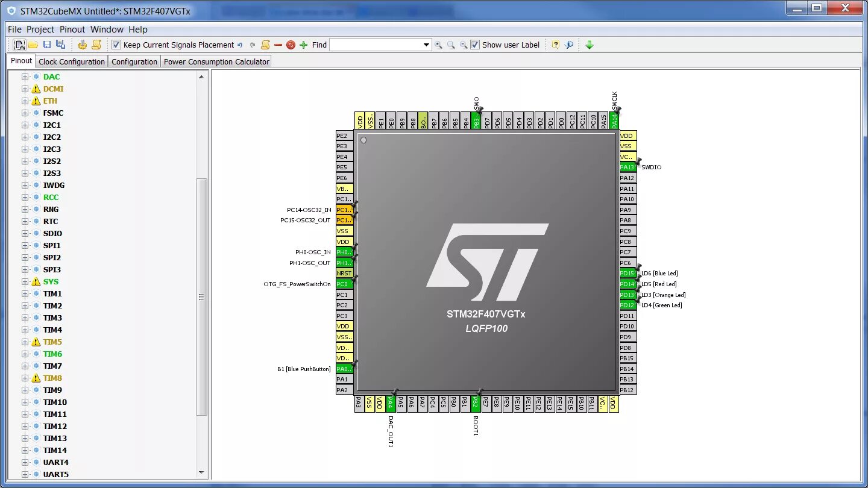Switch to the Clock Configuration tab
The width and height of the screenshot is (868, 488).
pos(72,61)
